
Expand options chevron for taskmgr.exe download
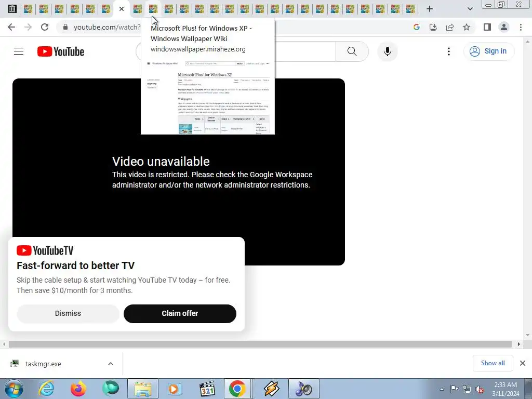(110, 364)
